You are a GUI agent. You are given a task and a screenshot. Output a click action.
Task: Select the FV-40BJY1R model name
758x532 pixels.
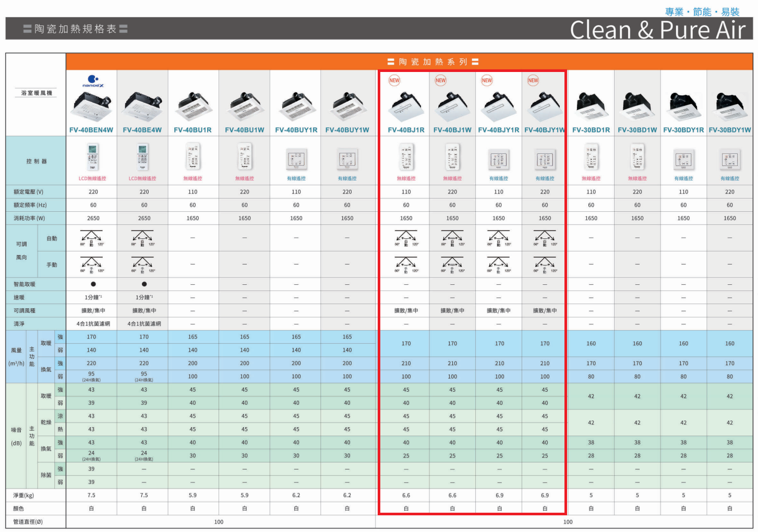click(498, 130)
